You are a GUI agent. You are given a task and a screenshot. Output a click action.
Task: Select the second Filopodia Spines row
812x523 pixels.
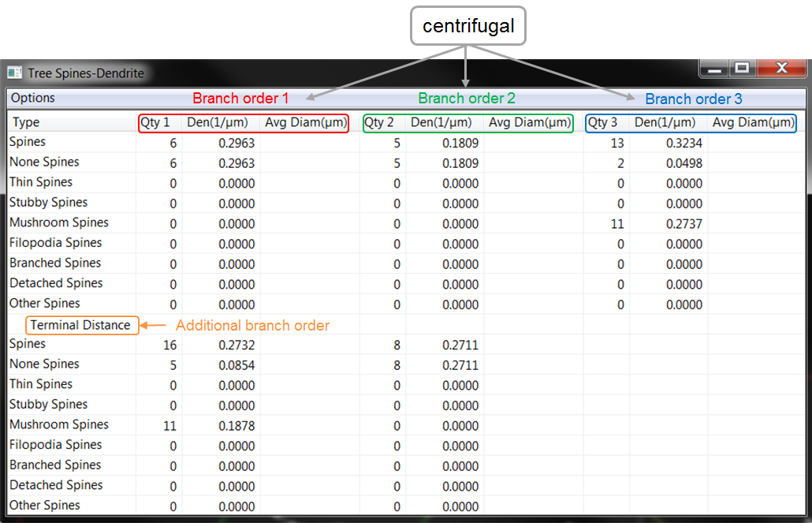coord(56,445)
